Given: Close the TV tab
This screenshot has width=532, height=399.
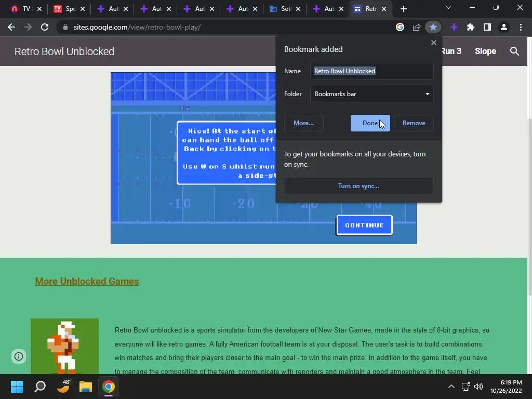Looking at the screenshot, I should [x=39, y=9].
